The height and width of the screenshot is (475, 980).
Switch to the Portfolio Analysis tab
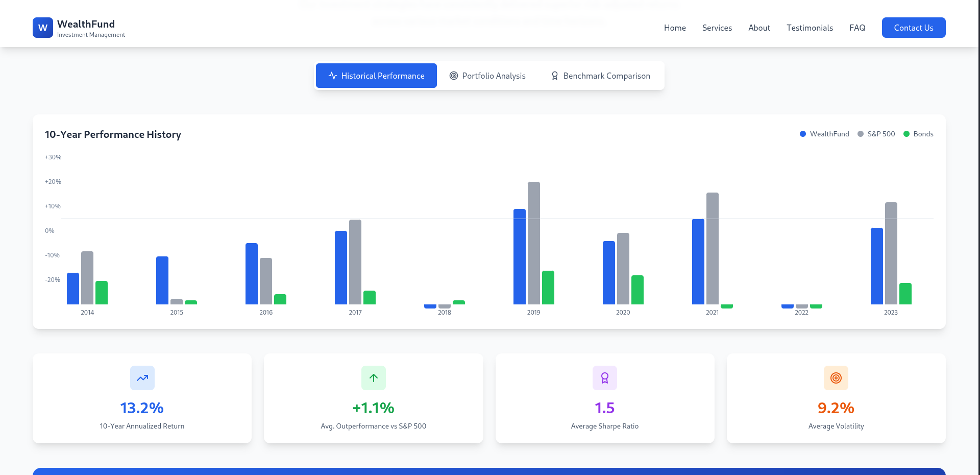pos(487,76)
